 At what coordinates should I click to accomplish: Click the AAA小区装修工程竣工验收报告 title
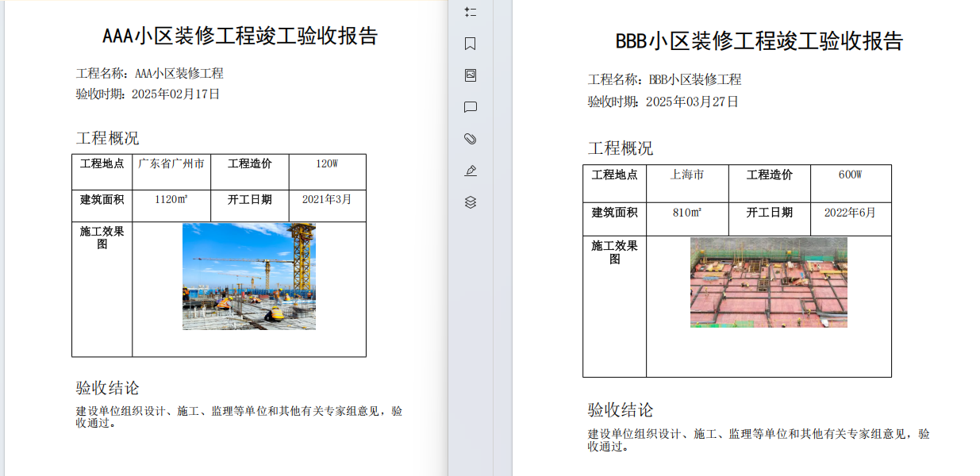tap(240, 35)
